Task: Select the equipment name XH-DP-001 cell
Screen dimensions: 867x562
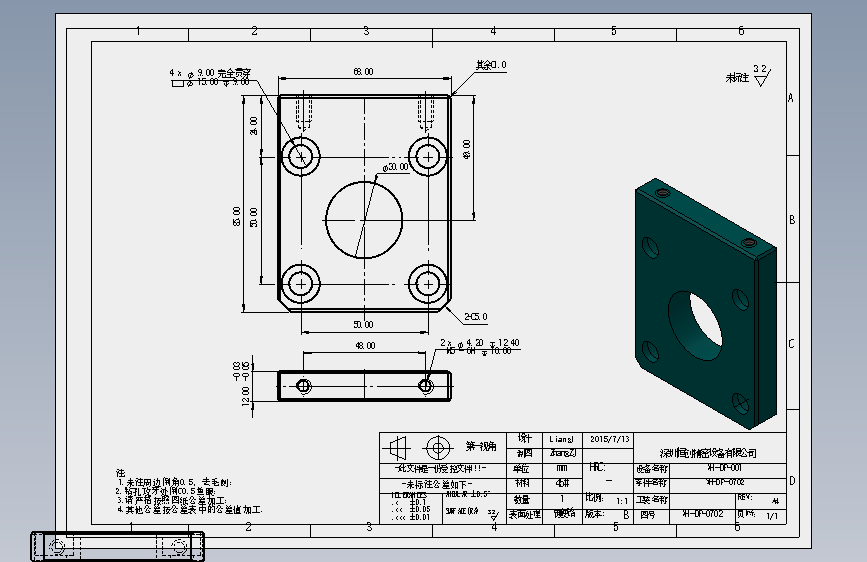Action: coord(725,468)
